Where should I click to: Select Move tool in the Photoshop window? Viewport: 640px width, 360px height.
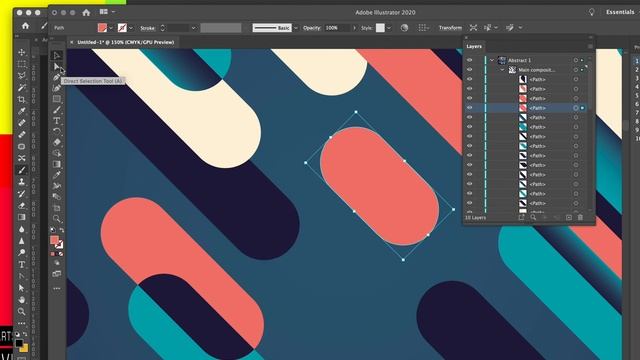[x=22, y=52]
